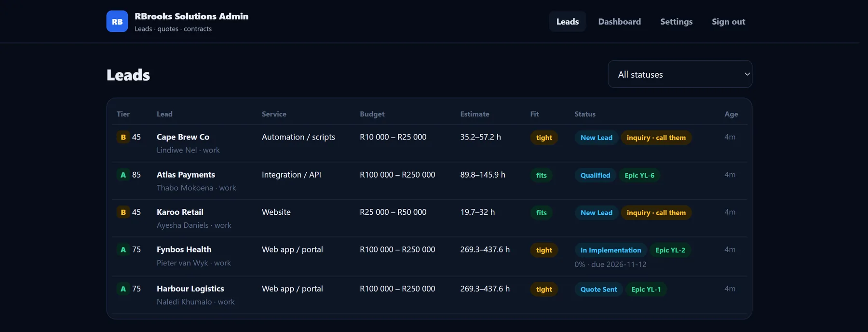Viewport: 868px width, 332px height.
Task: Click contact Pieter van Wyk · work
Action: pyautogui.click(x=194, y=263)
